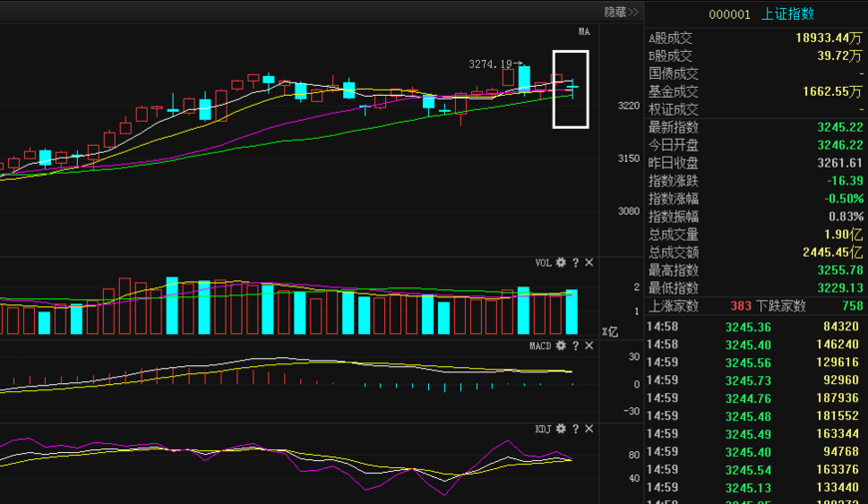Open VOL indicator help question mark
868x504 pixels.
[x=576, y=262]
